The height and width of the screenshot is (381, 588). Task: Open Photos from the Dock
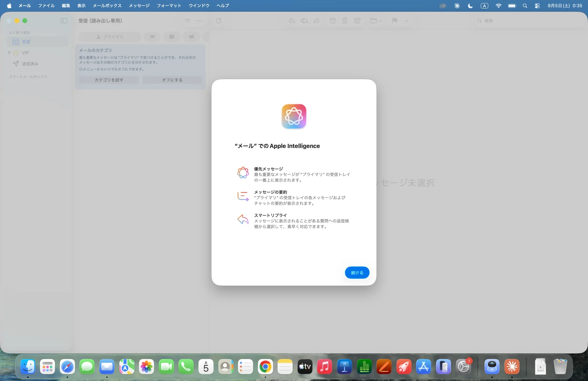pos(146,367)
